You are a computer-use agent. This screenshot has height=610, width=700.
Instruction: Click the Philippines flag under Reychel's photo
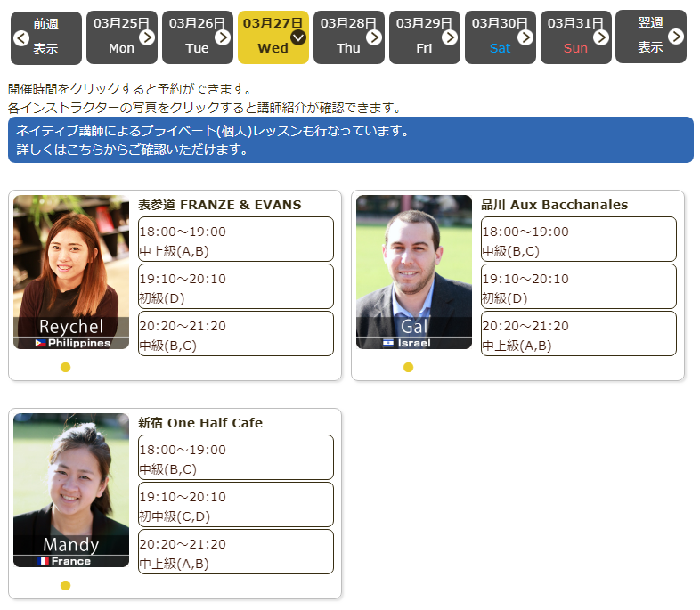41,343
